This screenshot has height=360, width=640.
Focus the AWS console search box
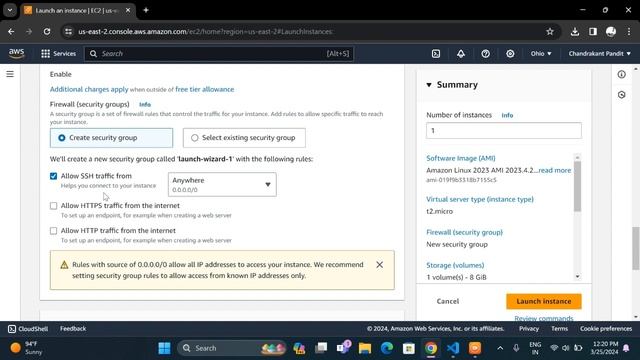pyautogui.click(x=219, y=53)
